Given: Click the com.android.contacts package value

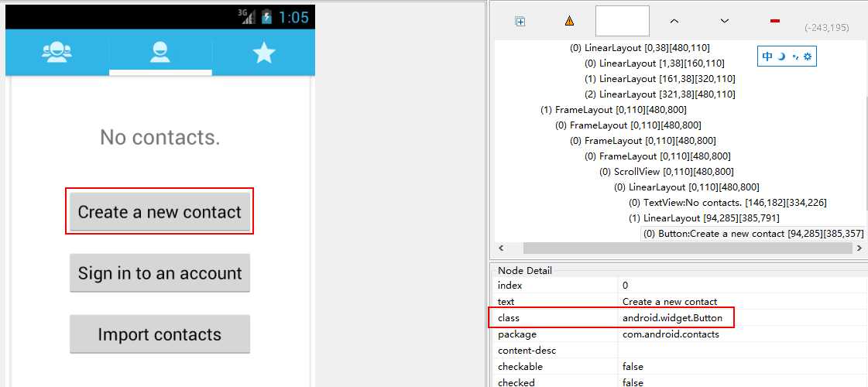Looking at the screenshot, I should coord(671,334).
